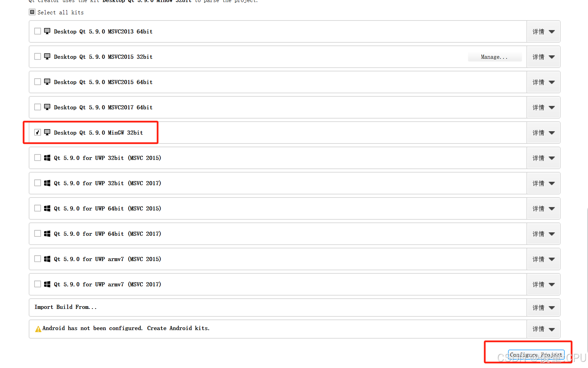Viewport: 588px width, 368px height.
Task: Expand details for UWP armv7 (MSVC 2017)
Action: [x=543, y=284]
